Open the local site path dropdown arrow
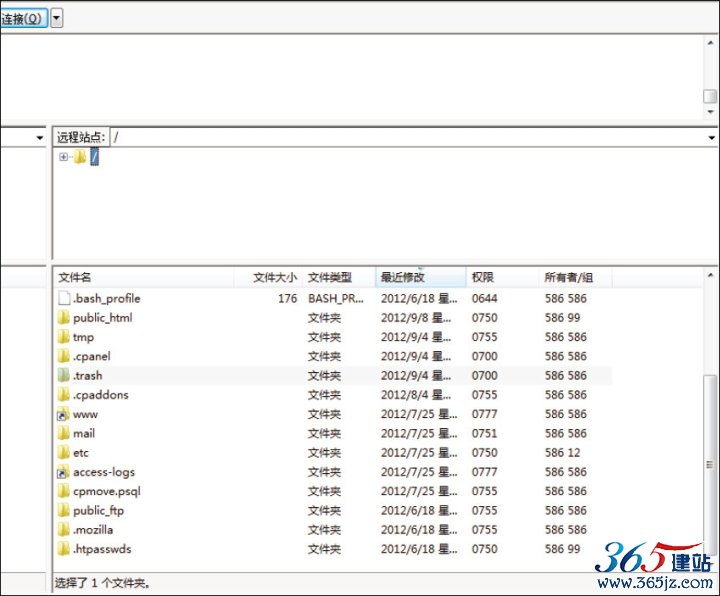The image size is (720, 596). (x=39, y=138)
